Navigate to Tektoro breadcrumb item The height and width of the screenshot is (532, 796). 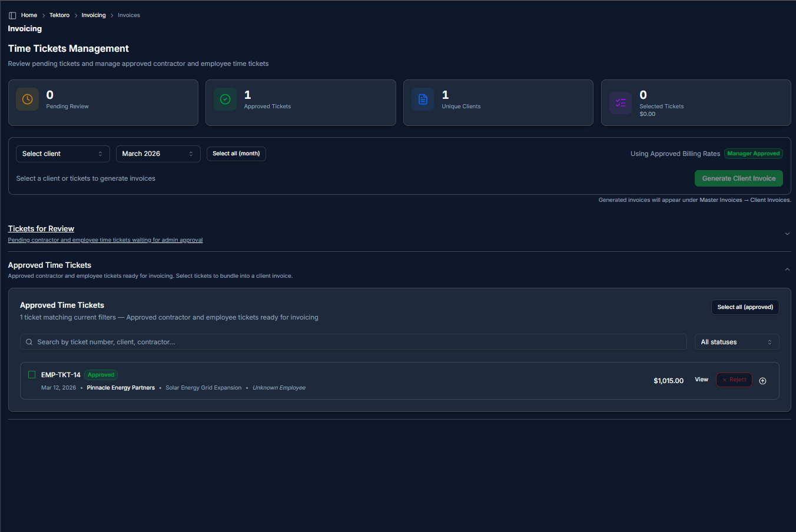[x=59, y=15]
